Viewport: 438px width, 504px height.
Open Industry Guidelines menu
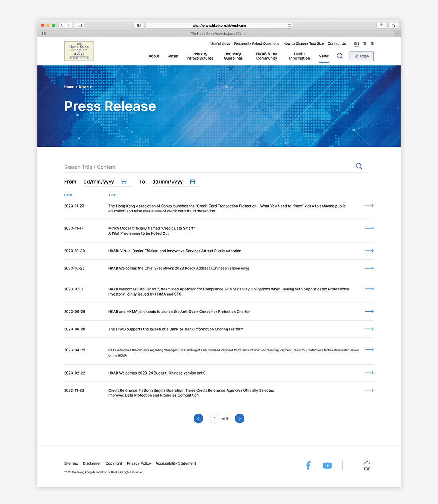click(x=233, y=56)
